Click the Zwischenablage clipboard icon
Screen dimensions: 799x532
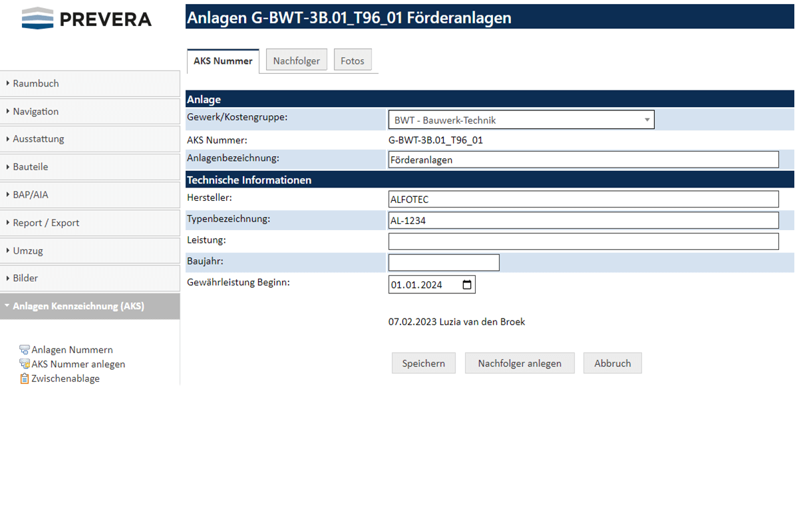pyautogui.click(x=25, y=378)
